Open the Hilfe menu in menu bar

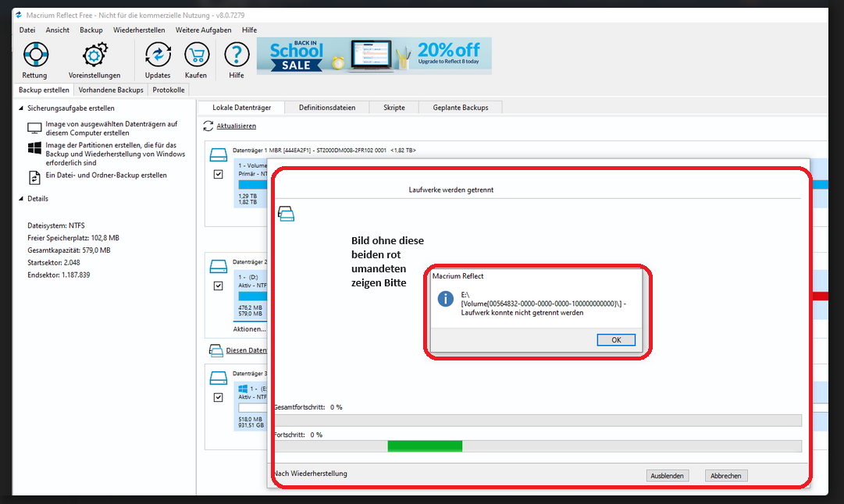point(249,30)
